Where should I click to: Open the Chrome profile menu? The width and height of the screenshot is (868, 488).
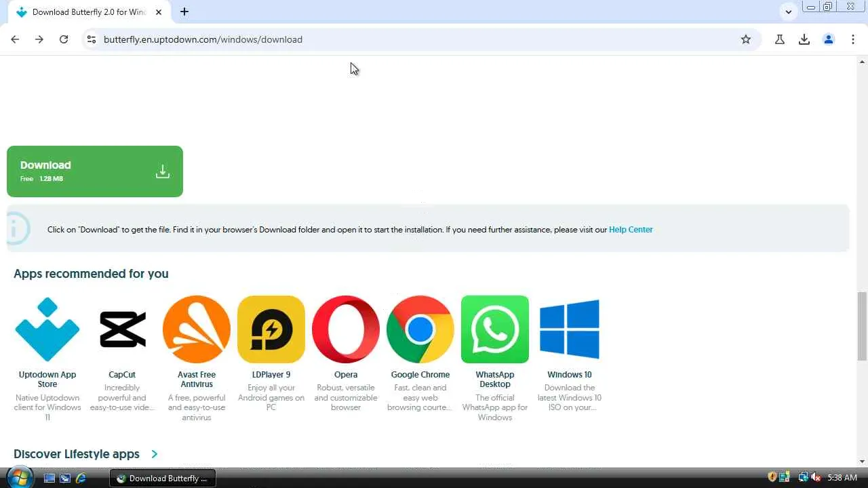(829, 39)
